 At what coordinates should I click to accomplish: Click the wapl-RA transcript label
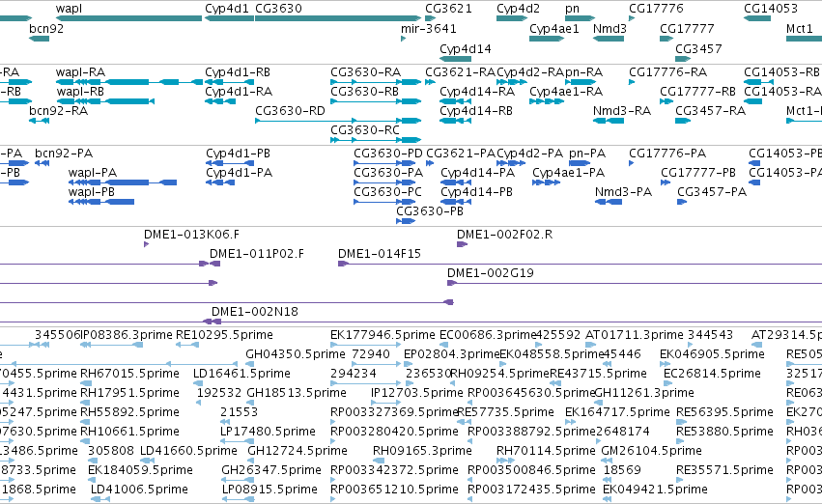(x=81, y=72)
